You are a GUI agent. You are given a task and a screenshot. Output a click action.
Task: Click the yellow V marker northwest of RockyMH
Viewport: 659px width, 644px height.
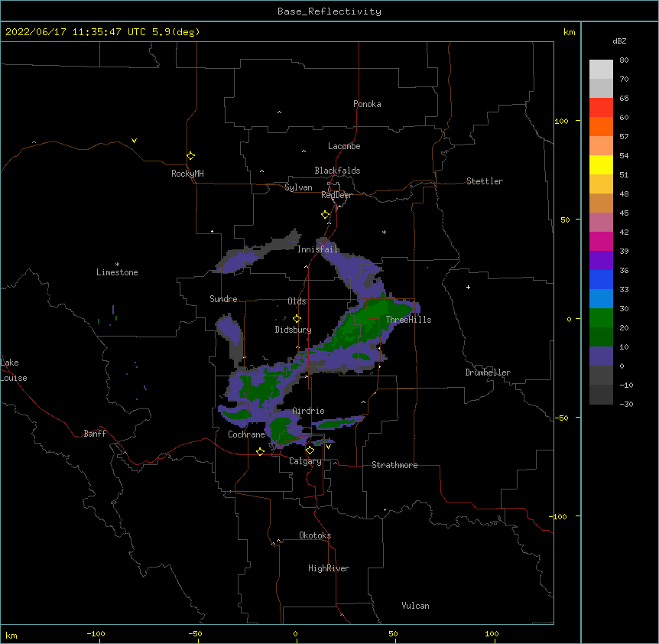(134, 141)
